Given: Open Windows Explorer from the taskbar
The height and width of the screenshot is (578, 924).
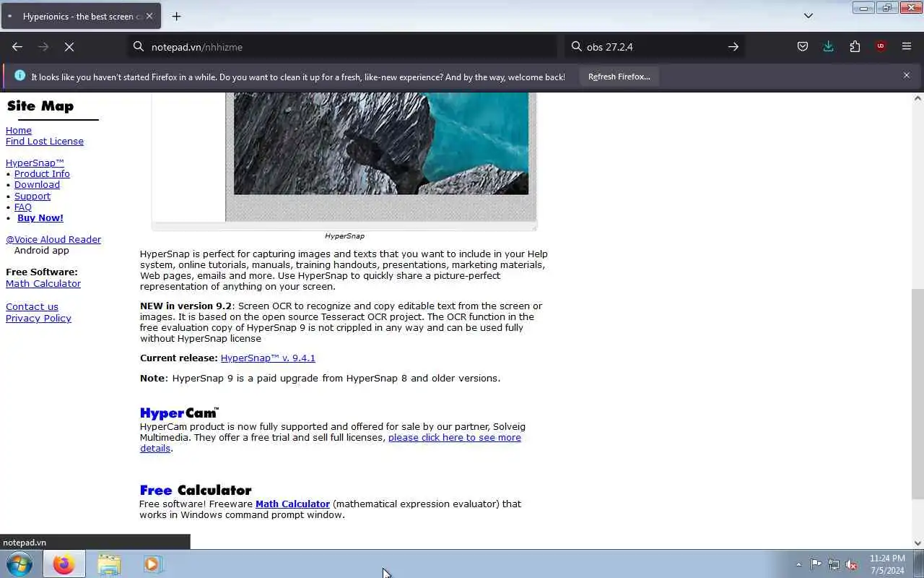Looking at the screenshot, I should [109, 564].
